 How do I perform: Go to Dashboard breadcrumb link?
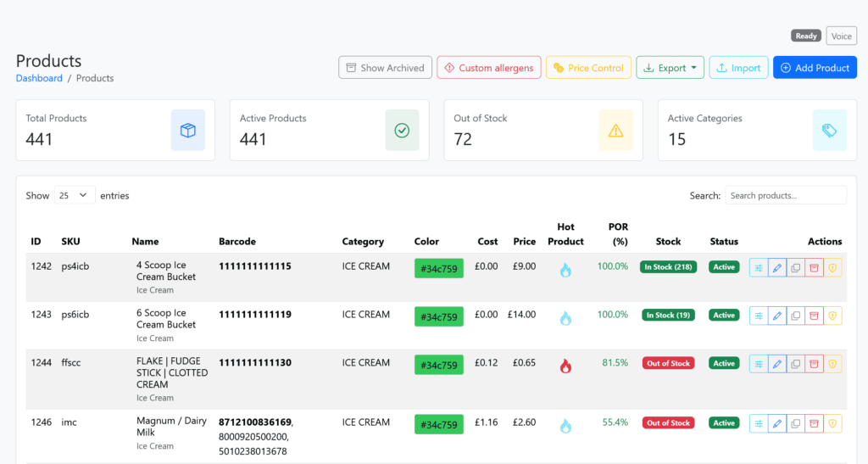coord(39,78)
